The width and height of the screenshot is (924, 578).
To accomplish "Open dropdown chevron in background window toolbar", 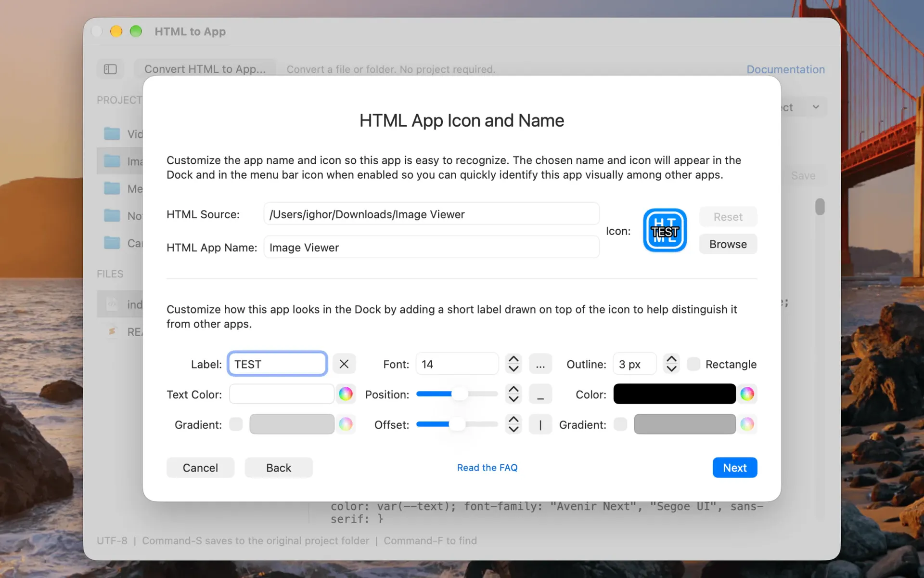I will tap(816, 107).
